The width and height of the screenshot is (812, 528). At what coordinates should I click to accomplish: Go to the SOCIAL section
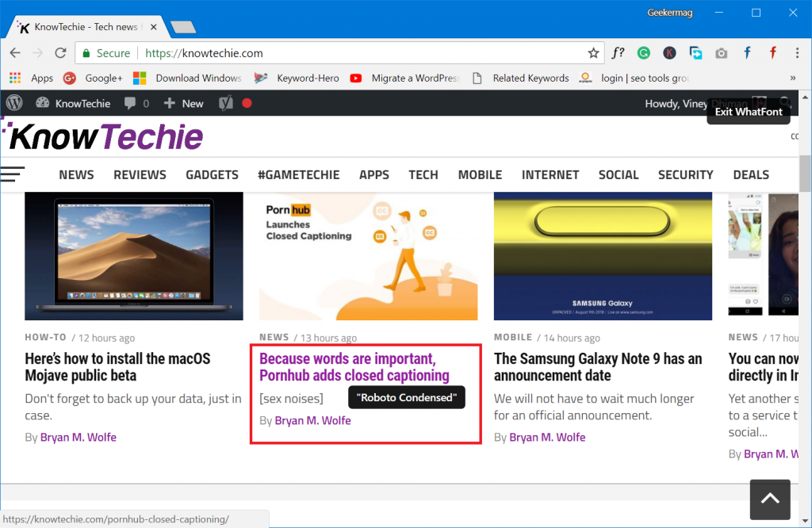coord(619,175)
